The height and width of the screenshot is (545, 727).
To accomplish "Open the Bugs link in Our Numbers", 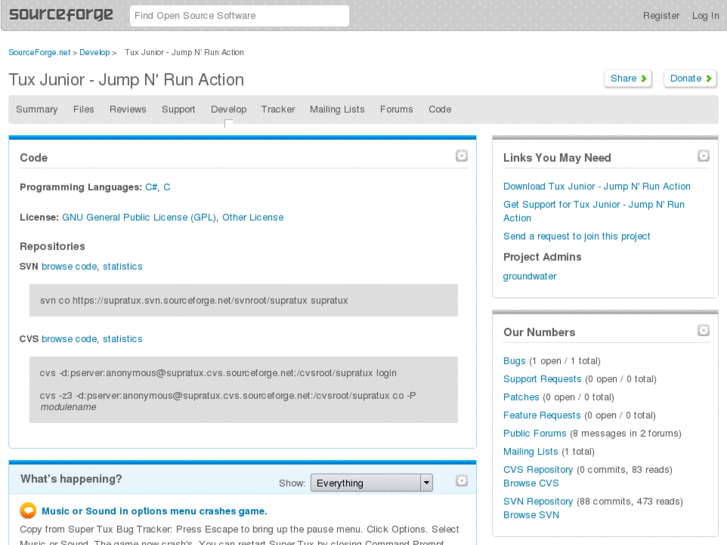I will click(514, 361).
